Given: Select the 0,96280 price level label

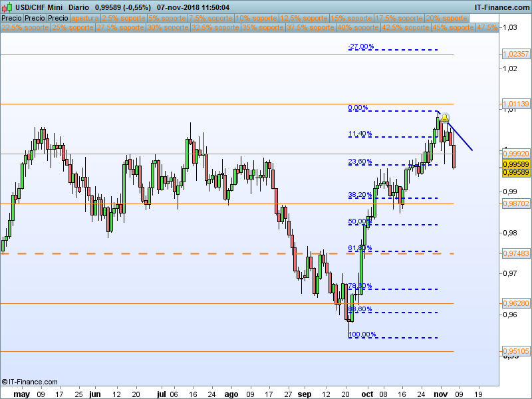Looking at the screenshot, I should point(516,303).
